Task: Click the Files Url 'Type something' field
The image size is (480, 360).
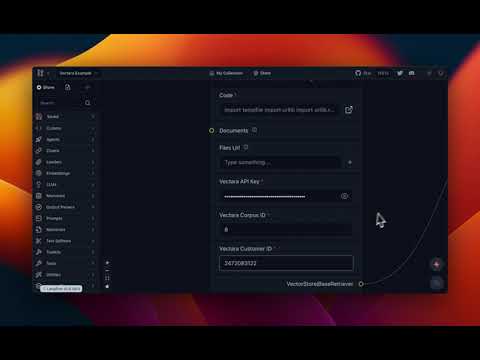Action: click(279, 163)
